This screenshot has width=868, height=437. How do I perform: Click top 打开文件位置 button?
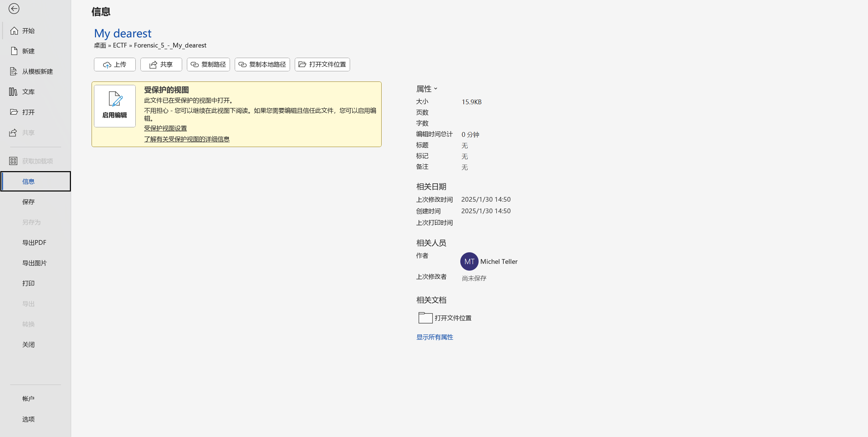coord(322,65)
